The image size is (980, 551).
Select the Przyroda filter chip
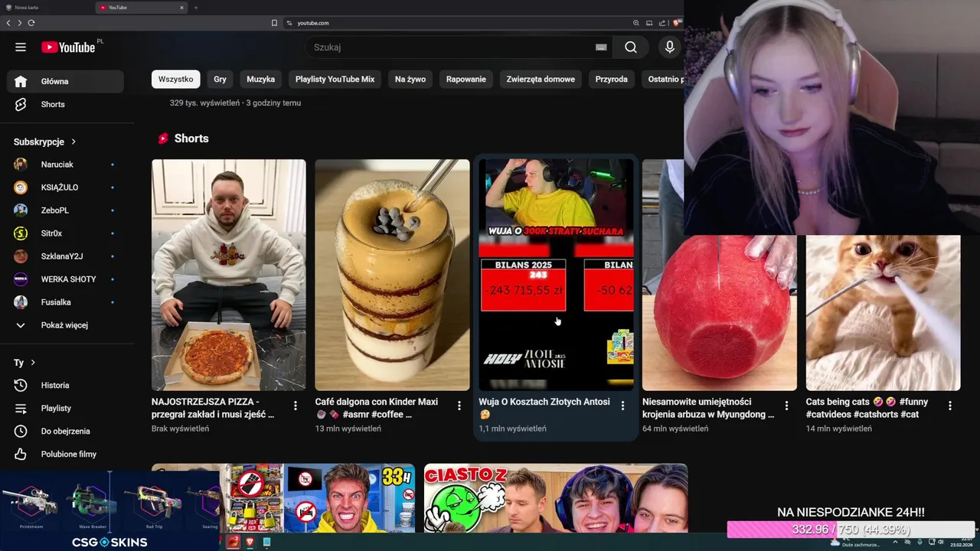pos(611,79)
